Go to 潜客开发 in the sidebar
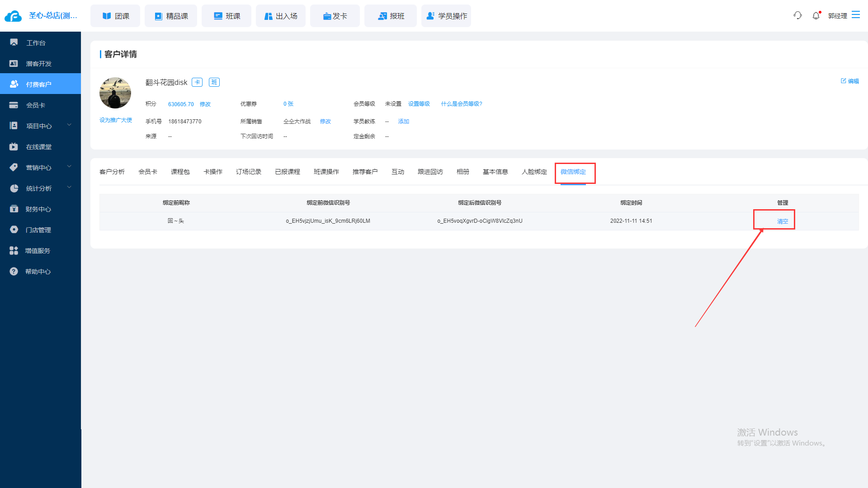Viewport: 868px width, 488px height. [x=40, y=63]
